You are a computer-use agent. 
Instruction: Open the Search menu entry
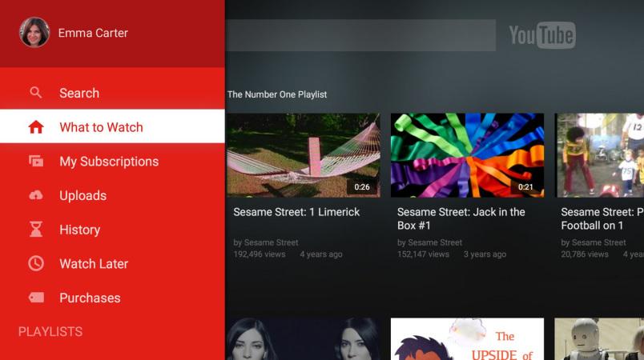tap(112, 93)
